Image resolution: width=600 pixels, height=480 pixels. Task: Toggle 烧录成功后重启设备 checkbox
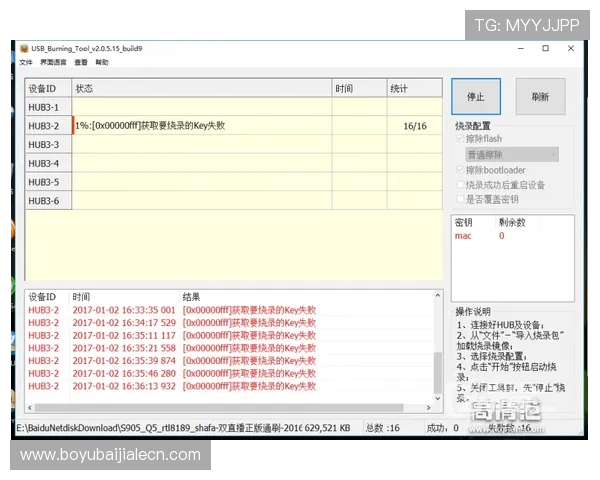tap(460, 185)
